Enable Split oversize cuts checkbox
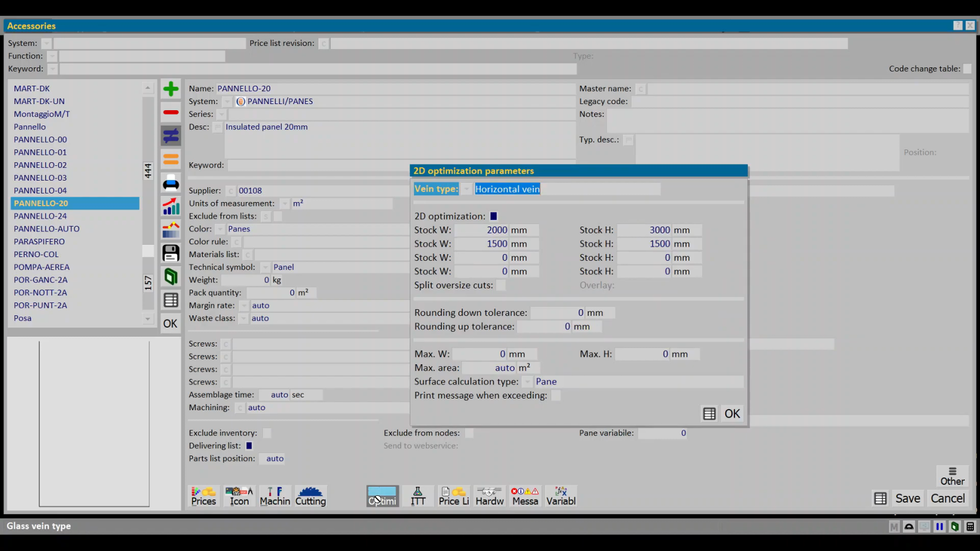980x551 pixels. tap(501, 285)
